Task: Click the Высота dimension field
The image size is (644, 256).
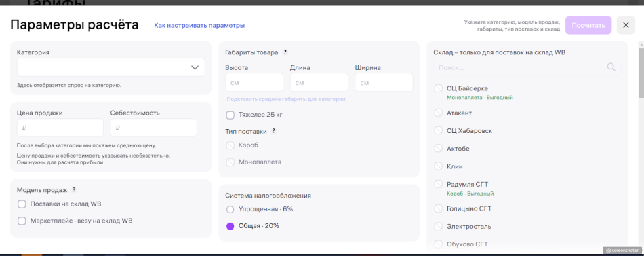Action: pyautogui.click(x=254, y=82)
